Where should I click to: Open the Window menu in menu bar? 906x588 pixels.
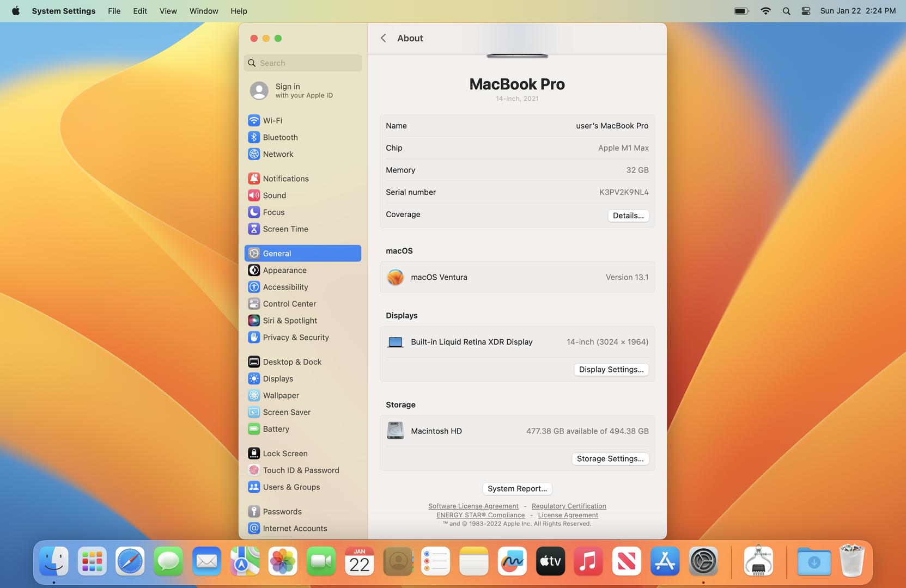click(x=203, y=11)
